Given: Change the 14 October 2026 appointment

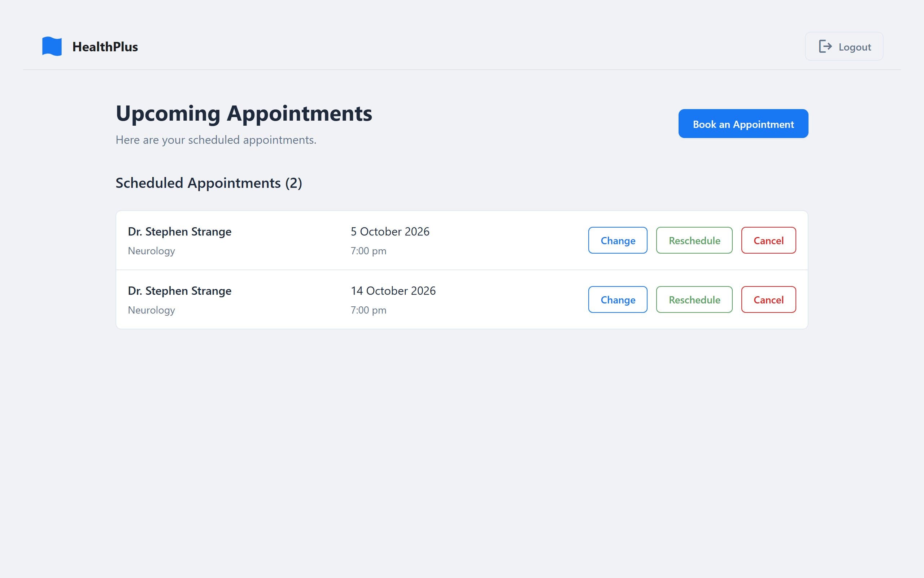Looking at the screenshot, I should (618, 300).
